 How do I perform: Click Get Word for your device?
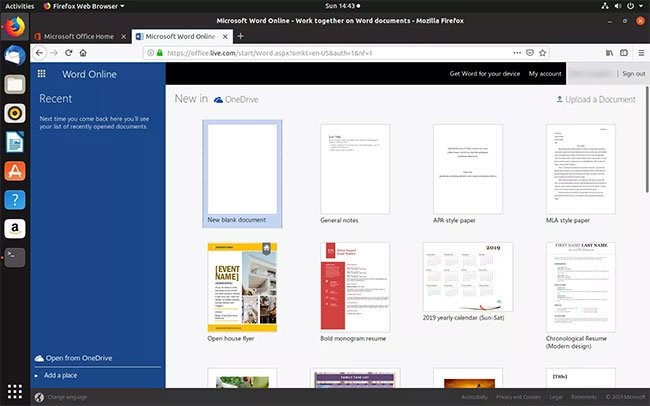pyautogui.click(x=485, y=73)
